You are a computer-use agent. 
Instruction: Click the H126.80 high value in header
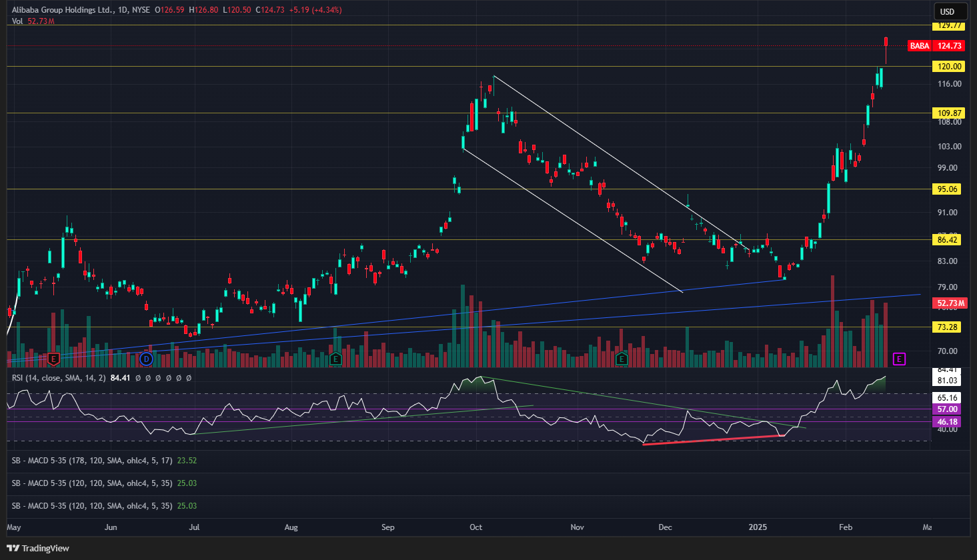tap(203, 10)
